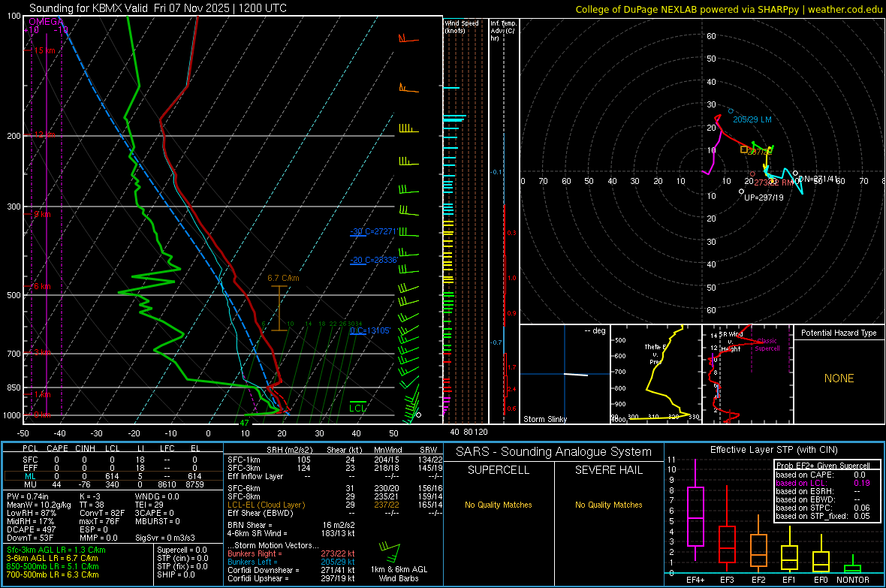The image size is (886, 588).
Task: Click the orange square marker on the hodograph
Action: 744,150
